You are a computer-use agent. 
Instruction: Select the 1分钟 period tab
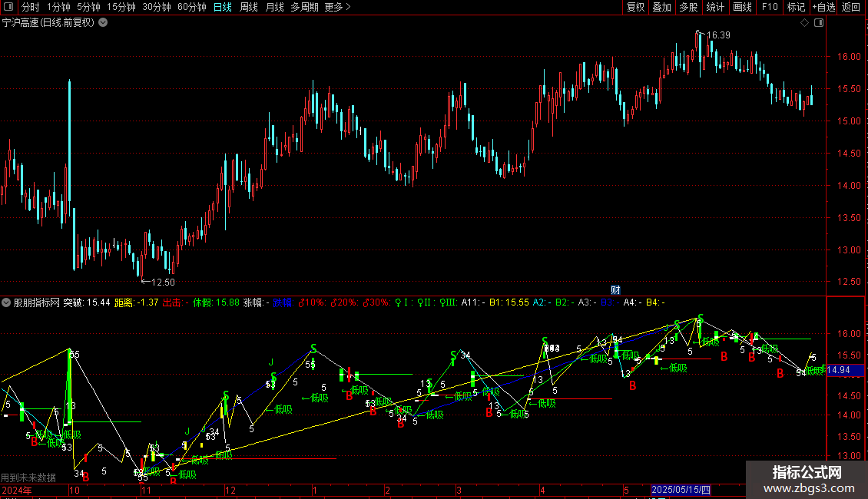pyautogui.click(x=58, y=7)
